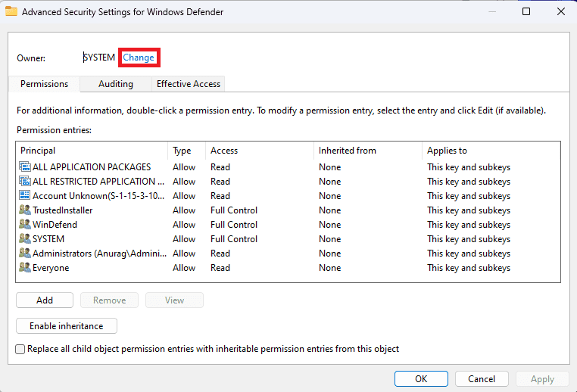Check Replace all child object permission entries

20,349
